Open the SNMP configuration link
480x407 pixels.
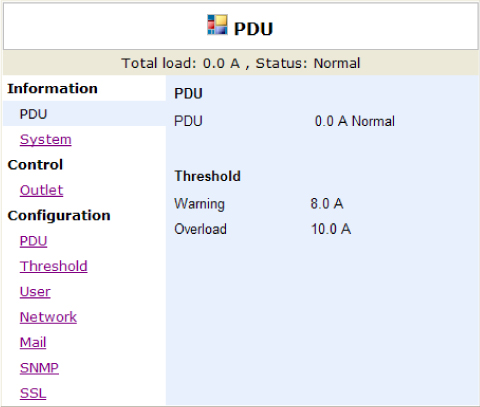[39, 368]
